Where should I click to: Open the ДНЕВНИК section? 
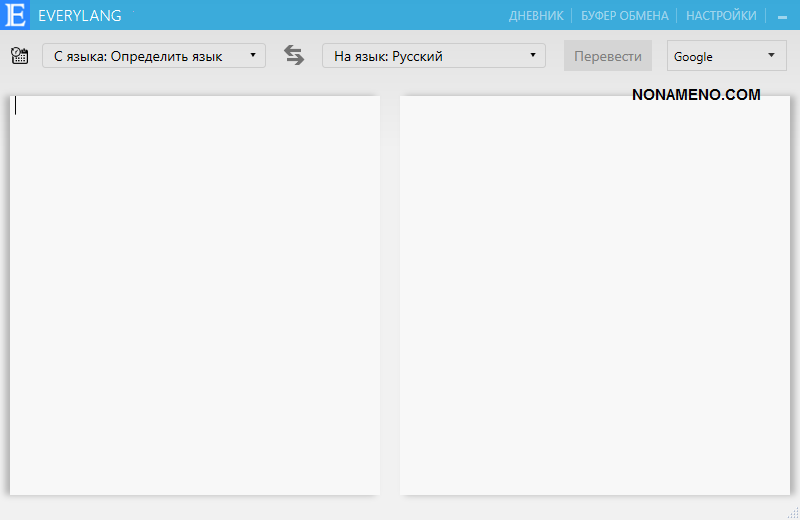(x=536, y=16)
